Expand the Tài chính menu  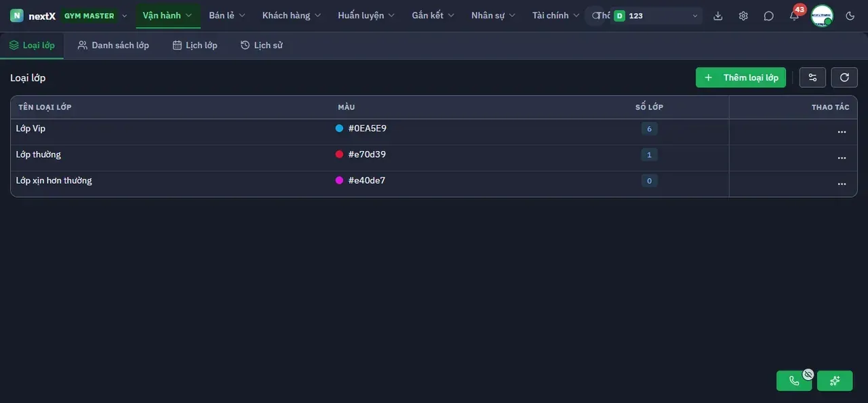coord(556,16)
